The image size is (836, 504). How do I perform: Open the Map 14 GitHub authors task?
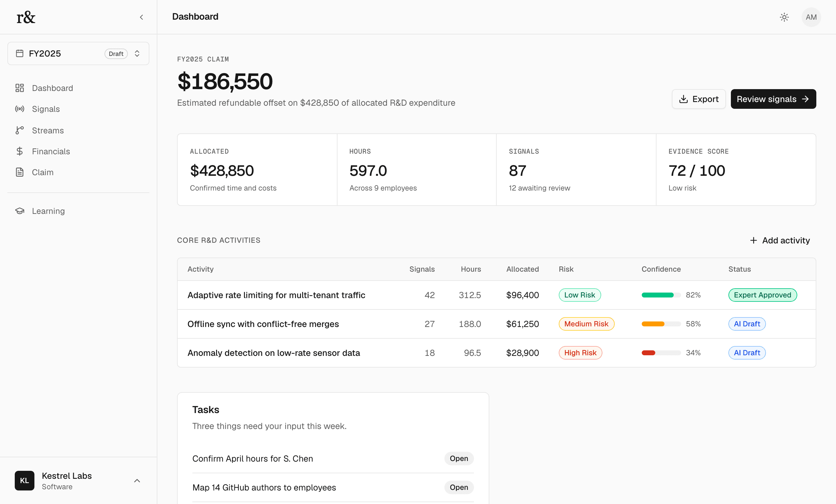coord(333,487)
